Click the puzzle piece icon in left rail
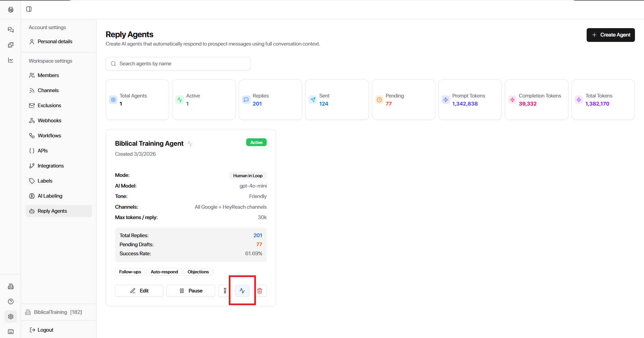Screen dimensions: 644x338 pyautogui.click(x=11, y=45)
